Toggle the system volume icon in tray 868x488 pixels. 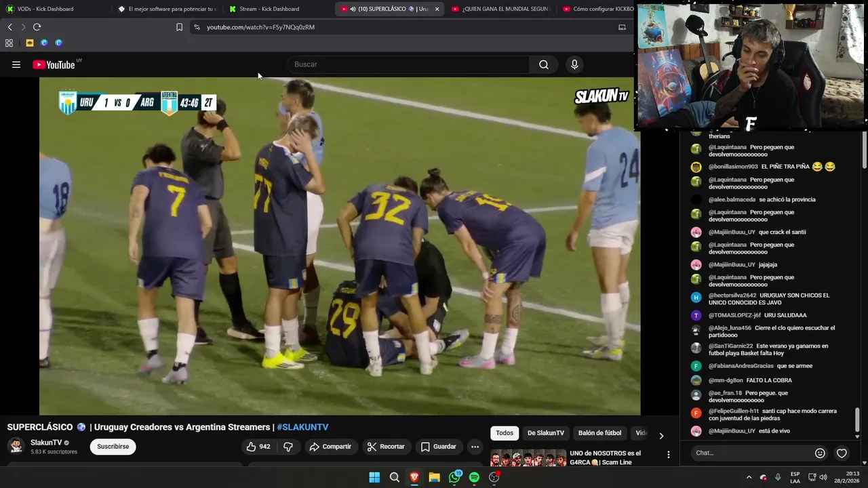click(823, 477)
